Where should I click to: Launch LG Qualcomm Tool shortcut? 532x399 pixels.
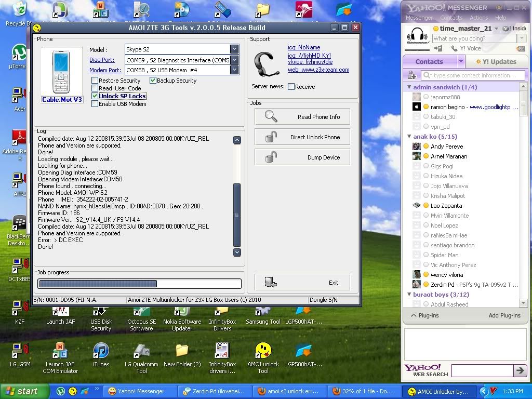click(x=141, y=351)
